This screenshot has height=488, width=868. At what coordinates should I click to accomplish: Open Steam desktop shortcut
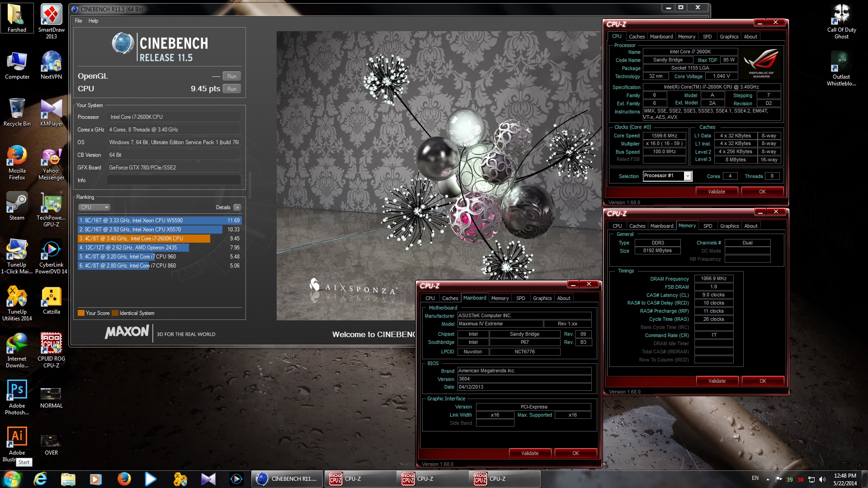(17, 206)
